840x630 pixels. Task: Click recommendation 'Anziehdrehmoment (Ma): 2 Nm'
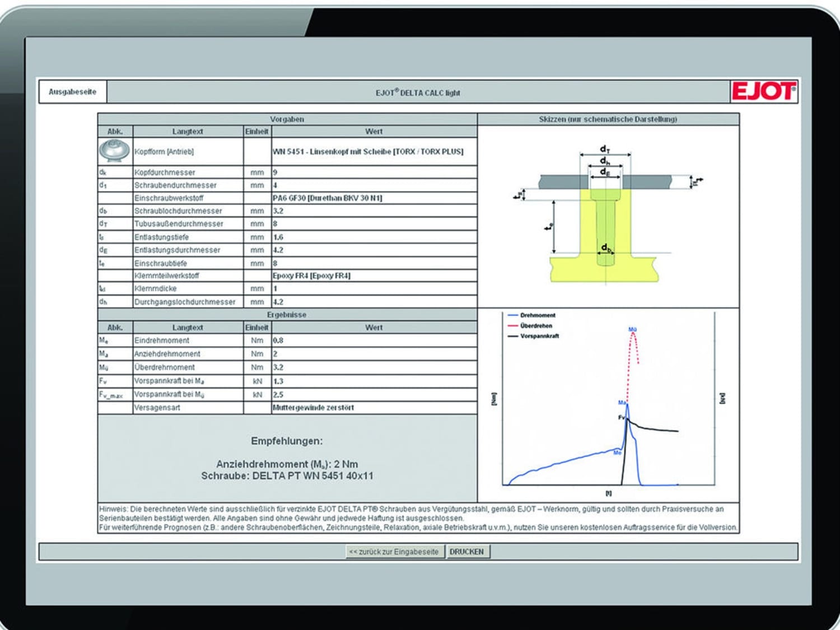coord(287,464)
